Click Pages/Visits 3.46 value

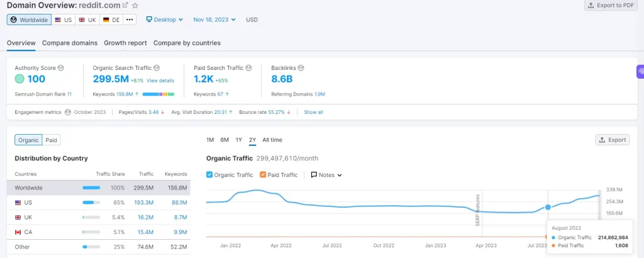click(x=153, y=112)
